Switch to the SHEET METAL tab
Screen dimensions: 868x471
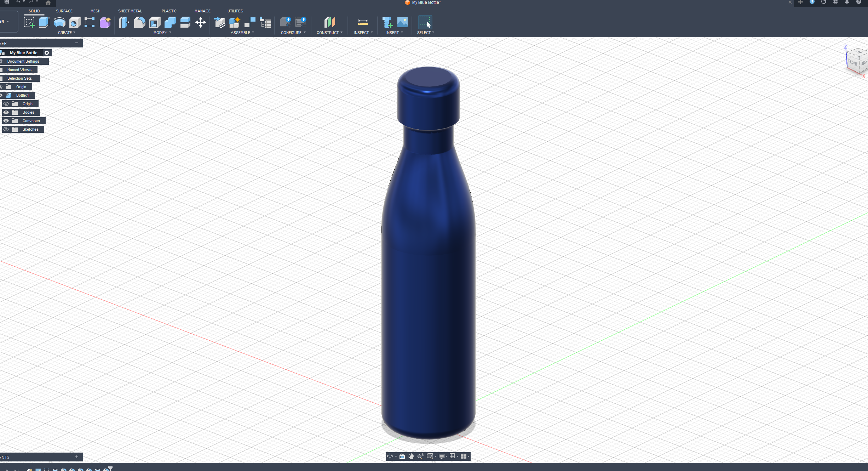(130, 11)
